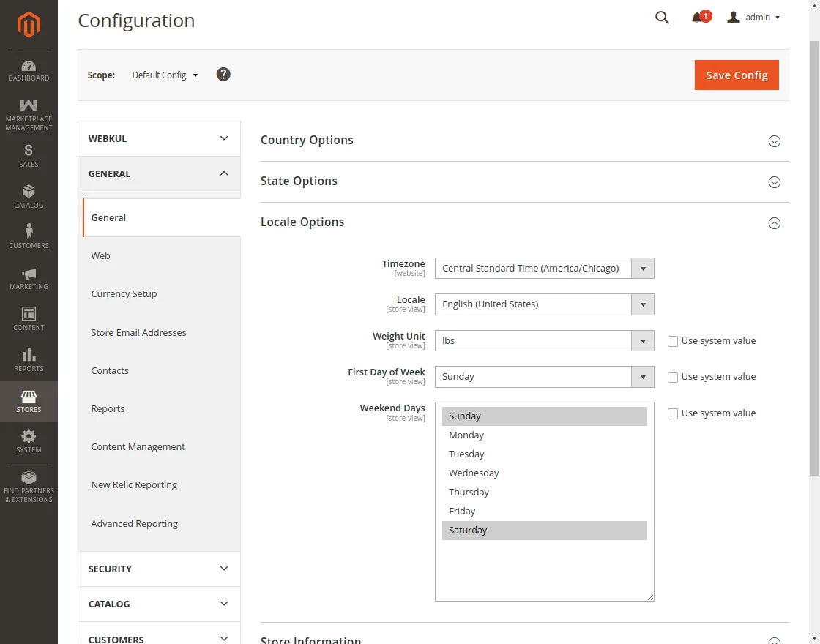Open Marketing from the sidebar
The height and width of the screenshot is (644, 820).
pos(29,278)
